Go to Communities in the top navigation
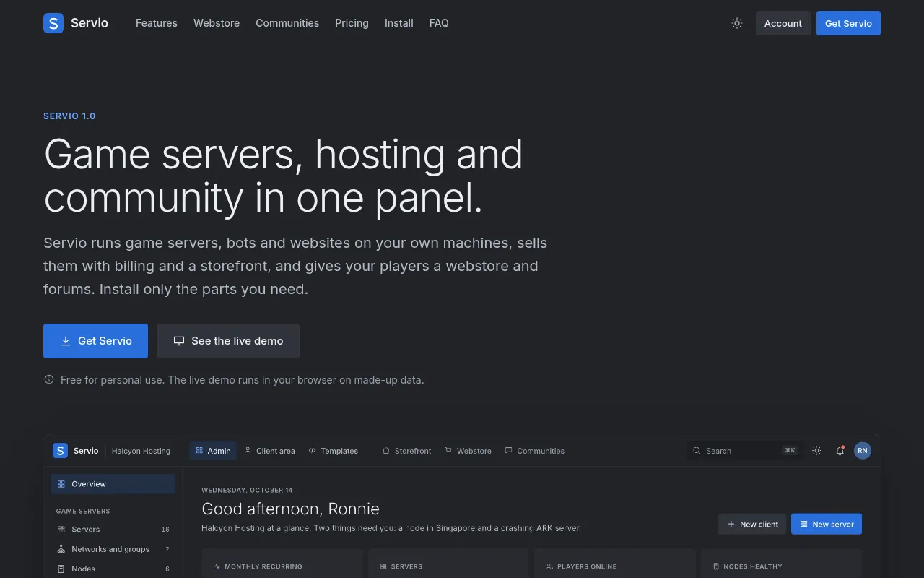Image resolution: width=924 pixels, height=578 pixels. click(287, 23)
